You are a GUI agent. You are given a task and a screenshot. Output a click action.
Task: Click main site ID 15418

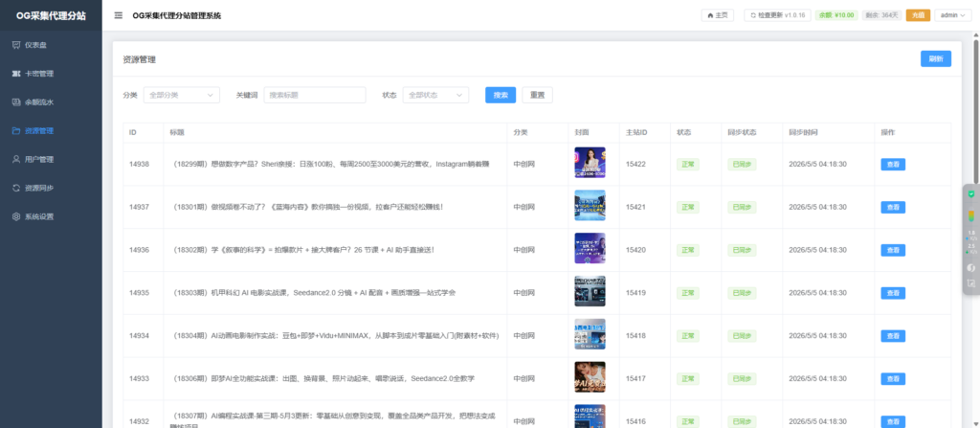click(635, 336)
